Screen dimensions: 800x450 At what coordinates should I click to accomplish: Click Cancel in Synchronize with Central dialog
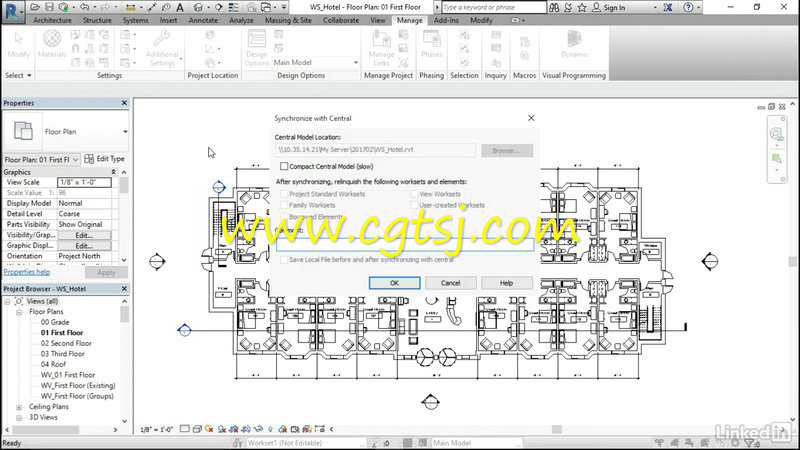tap(451, 283)
